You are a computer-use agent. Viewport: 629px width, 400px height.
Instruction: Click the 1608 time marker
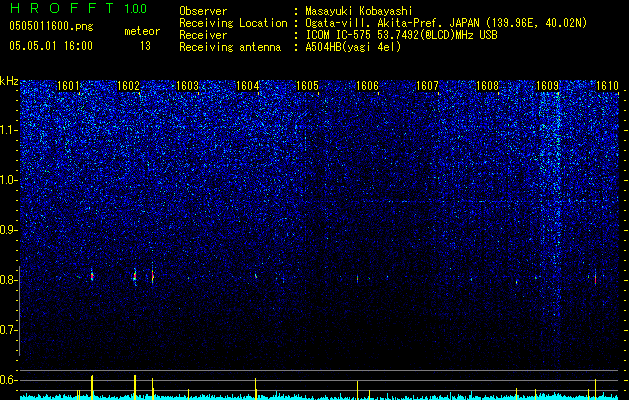click(487, 86)
